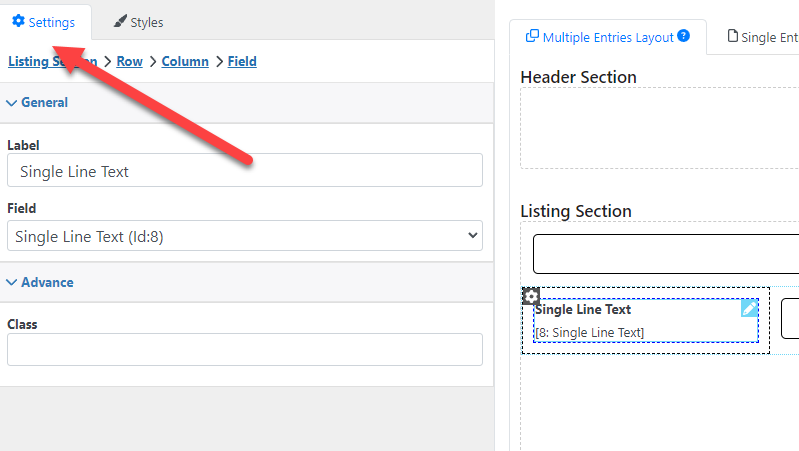The width and height of the screenshot is (799, 451).
Task: Click the Multiple Entries Layout copy icon
Action: (532, 36)
